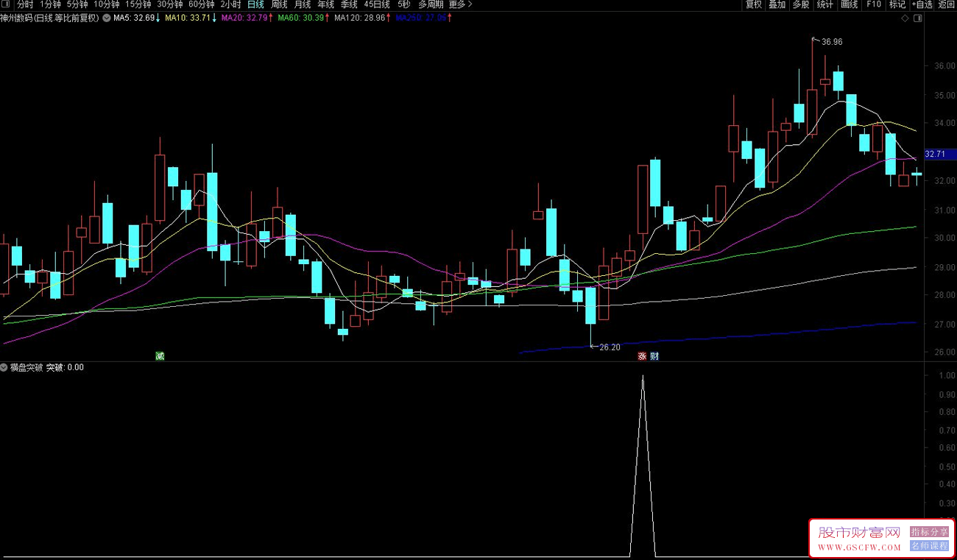Switch to 周线 weekly chart
The height and width of the screenshot is (560, 957).
pos(279,4)
